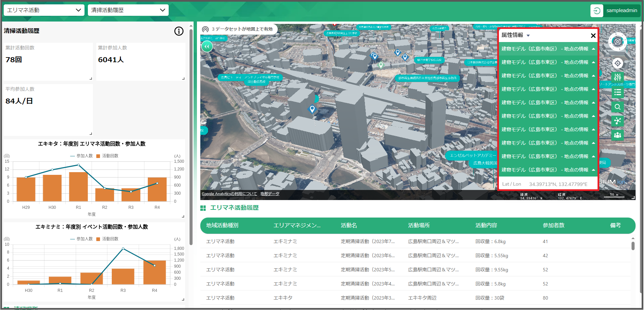644x310 pixels.
Task: Click the 6041人 total participants value
Action: (x=111, y=60)
